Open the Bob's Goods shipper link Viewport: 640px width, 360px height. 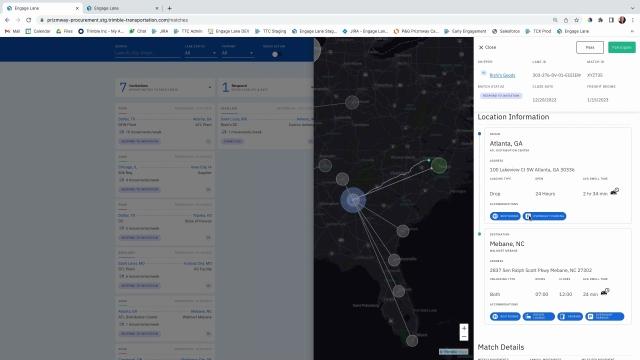[x=502, y=75]
